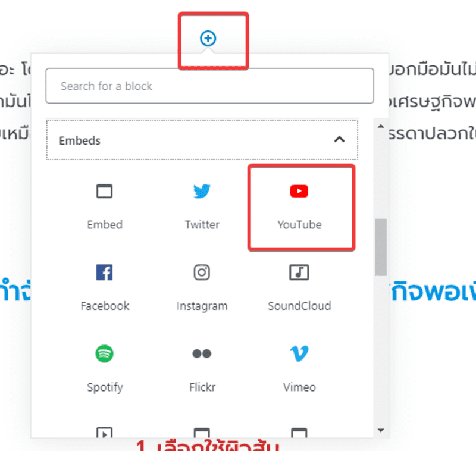Select the generic Embed block
The width and height of the screenshot is (476, 451).
pyautogui.click(x=105, y=208)
